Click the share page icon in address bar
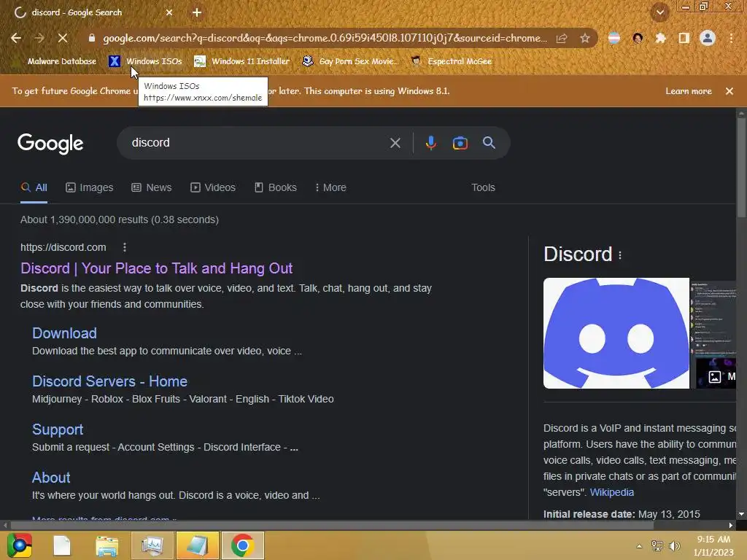This screenshot has height=560, width=747. (x=562, y=38)
